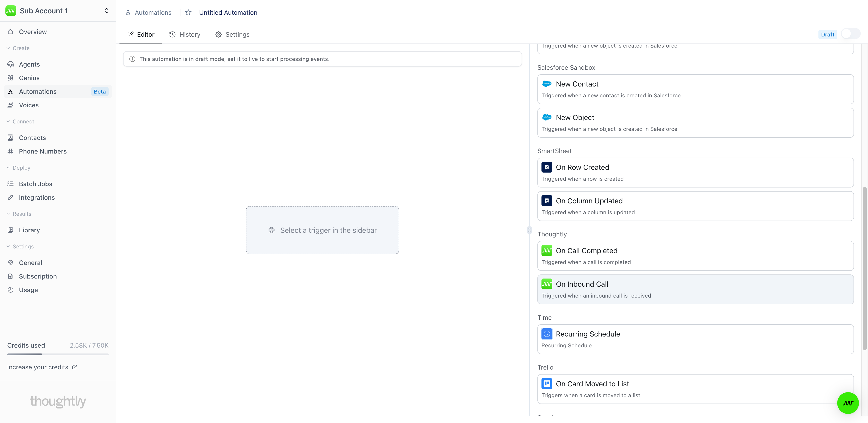Switch to the Editor tab

(x=141, y=34)
